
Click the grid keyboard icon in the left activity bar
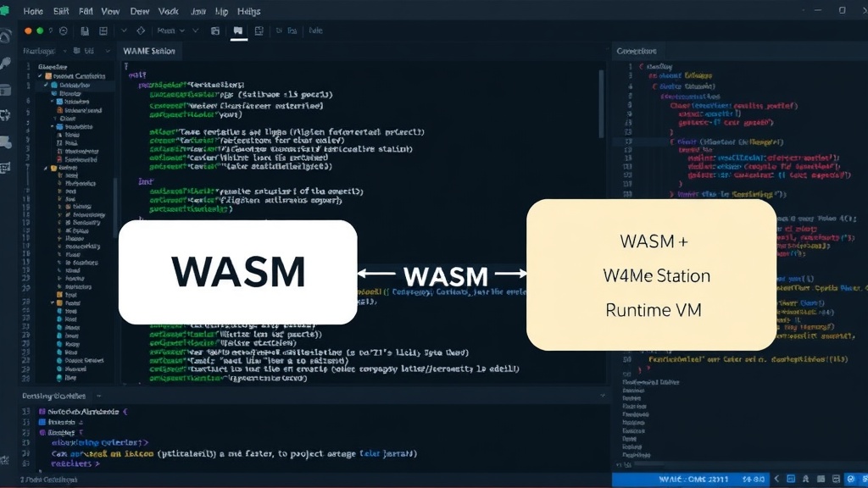point(6,169)
